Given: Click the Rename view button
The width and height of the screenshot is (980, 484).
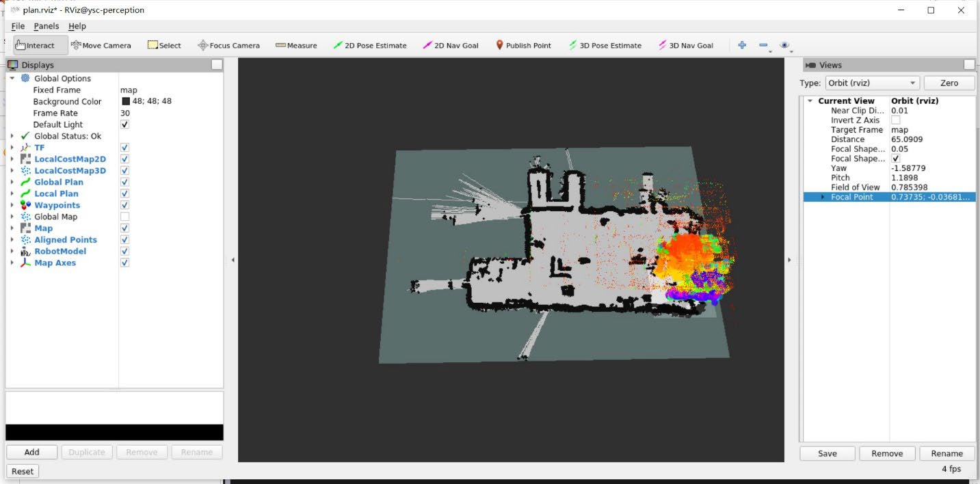Looking at the screenshot, I should click(x=947, y=453).
